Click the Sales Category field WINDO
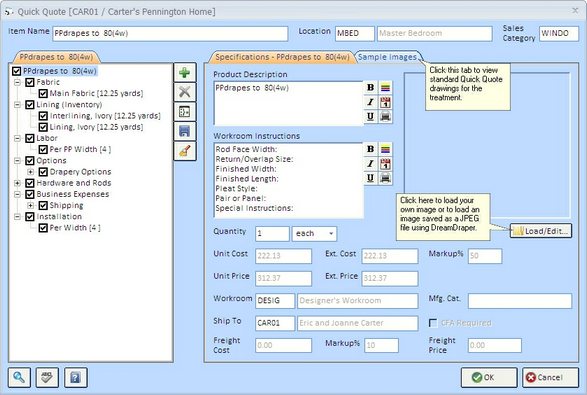The image size is (587, 395). pos(559,33)
